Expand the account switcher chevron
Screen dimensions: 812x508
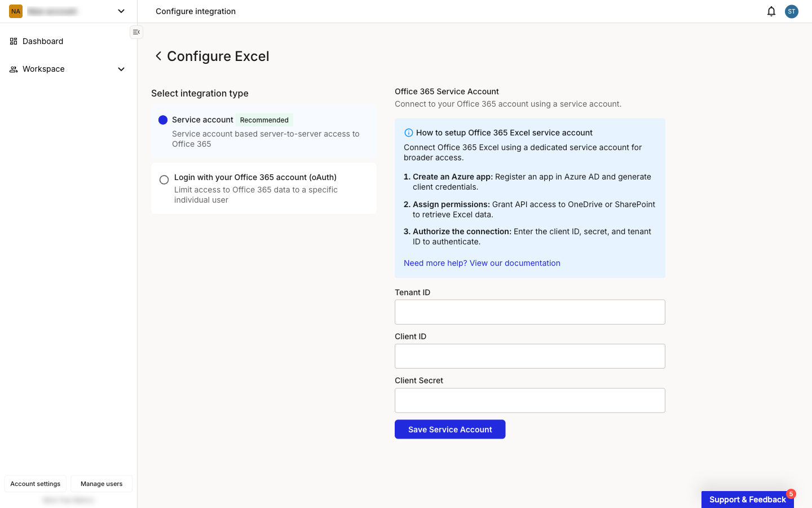point(121,11)
